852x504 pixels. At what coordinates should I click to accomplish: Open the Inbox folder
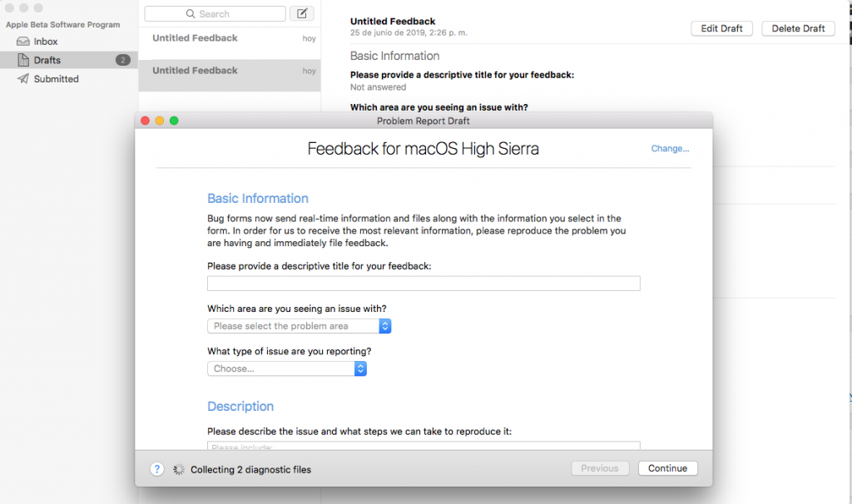[x=69, y=42]
